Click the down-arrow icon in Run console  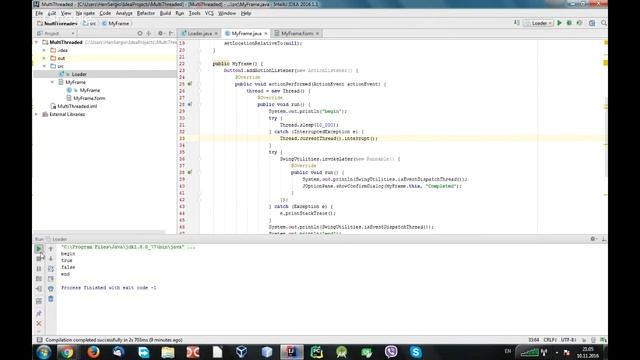point(51,259)
